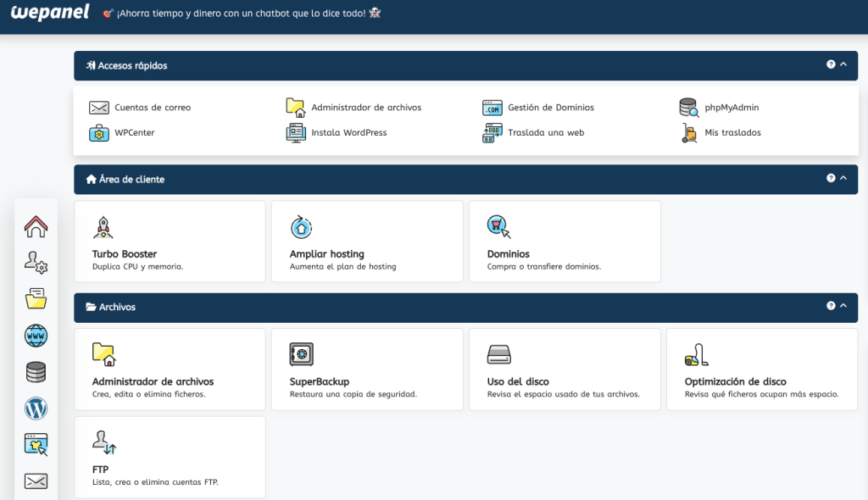Image resolution: width=868 pixels, height=500 pixels.
Task: Open Traslada una web link
Action: (546, 133)
